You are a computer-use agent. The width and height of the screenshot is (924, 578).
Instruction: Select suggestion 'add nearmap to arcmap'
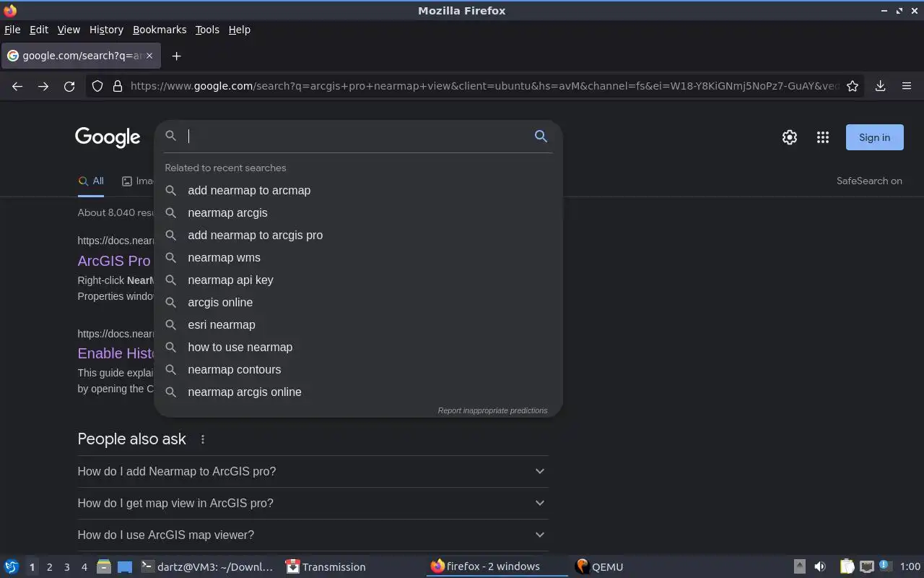click(358, 190)
